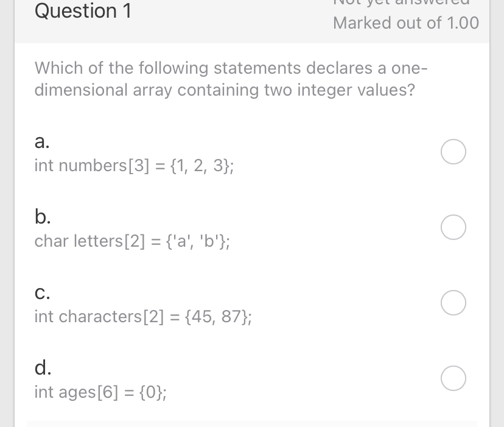504x427 pixels.
Task: Click the answer text for option a
Action: click(133, 165)
